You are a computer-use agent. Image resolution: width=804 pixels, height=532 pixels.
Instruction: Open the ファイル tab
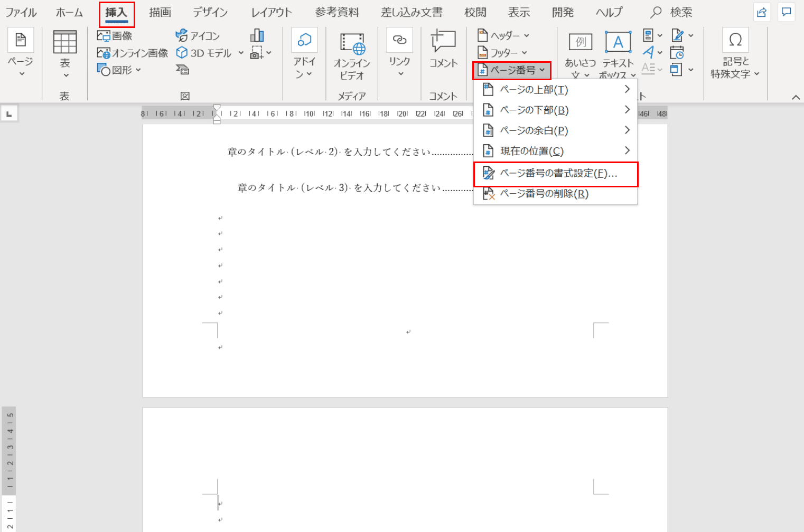tap(21, 12)
